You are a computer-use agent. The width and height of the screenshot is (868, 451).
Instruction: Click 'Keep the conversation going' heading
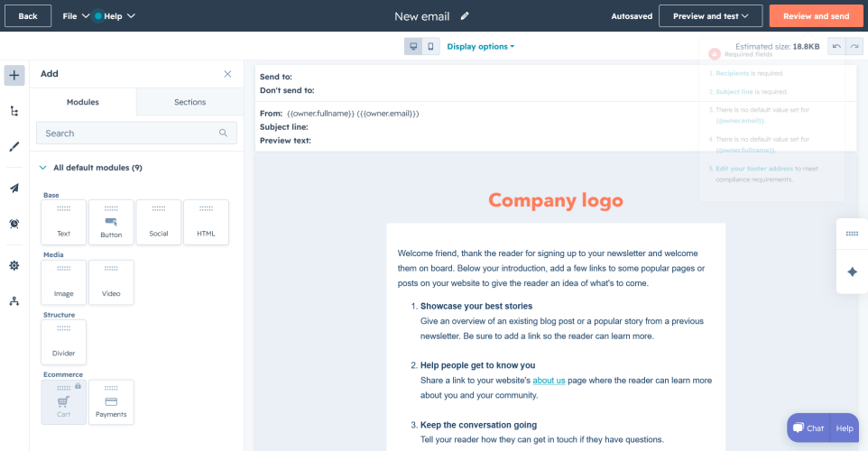click(x=478, y=425)
